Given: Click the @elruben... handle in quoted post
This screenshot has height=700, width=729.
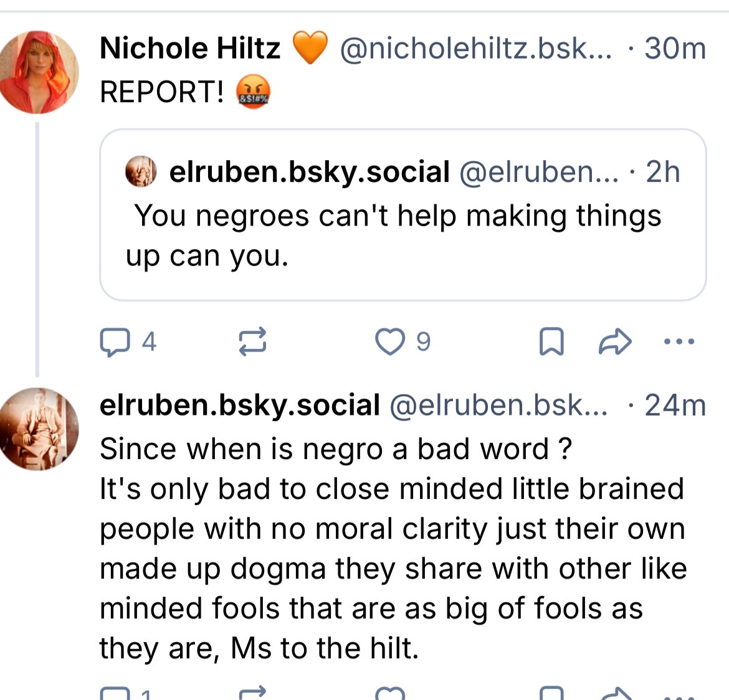Looking at the screenshot, I should click(x=538, y=172).
